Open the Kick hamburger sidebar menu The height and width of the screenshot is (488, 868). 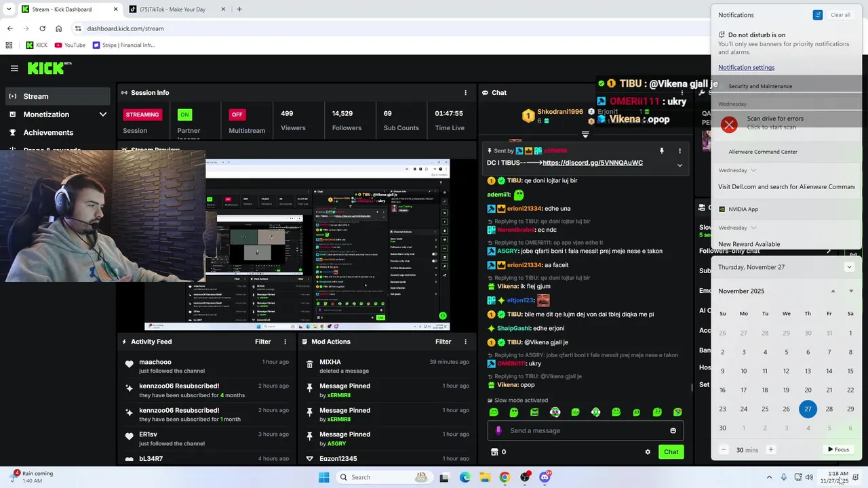tap(14, 68)
